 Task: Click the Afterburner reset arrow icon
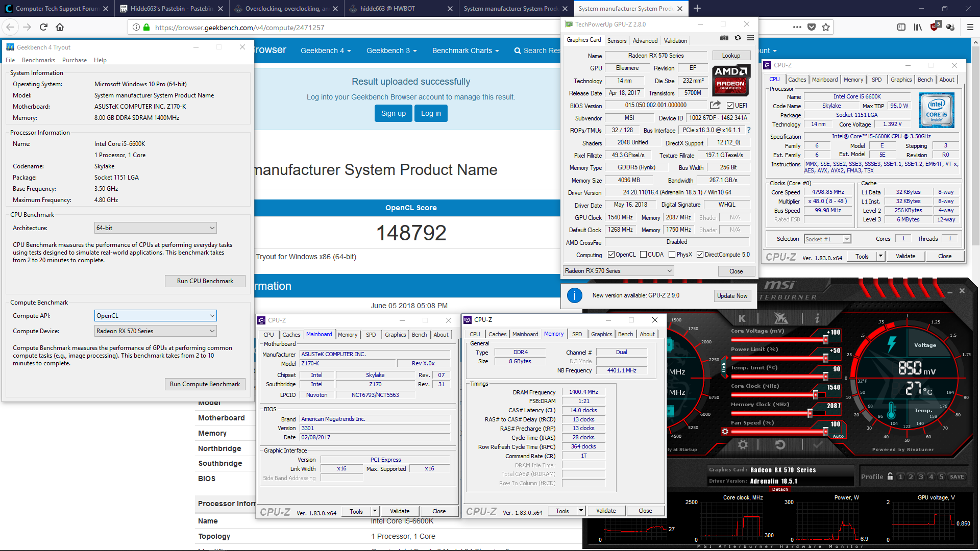coord(780,444)
